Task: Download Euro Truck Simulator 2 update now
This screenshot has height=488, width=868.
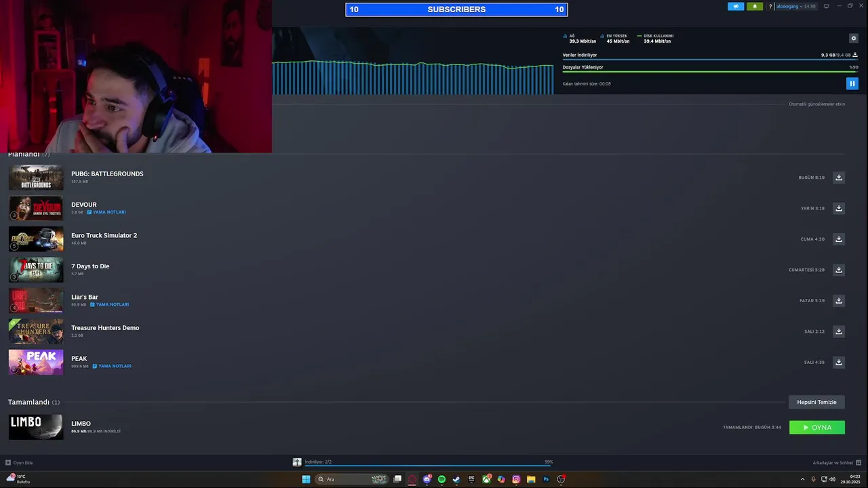Action: pos(839,239)
